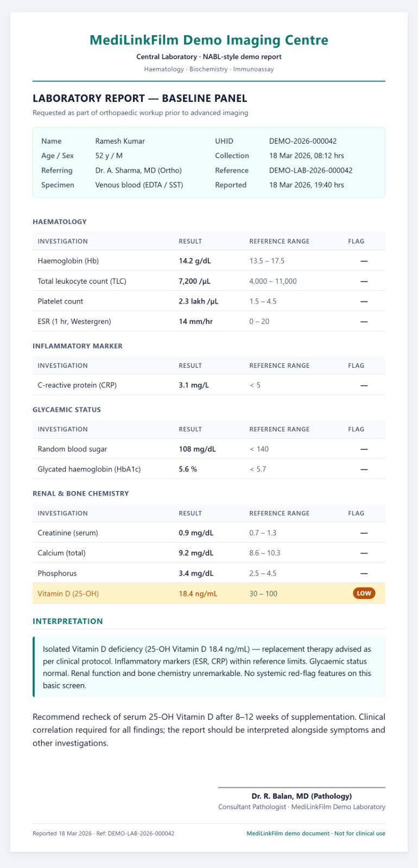Click the footer 'Not for clinical use' notice

point(360,833)
